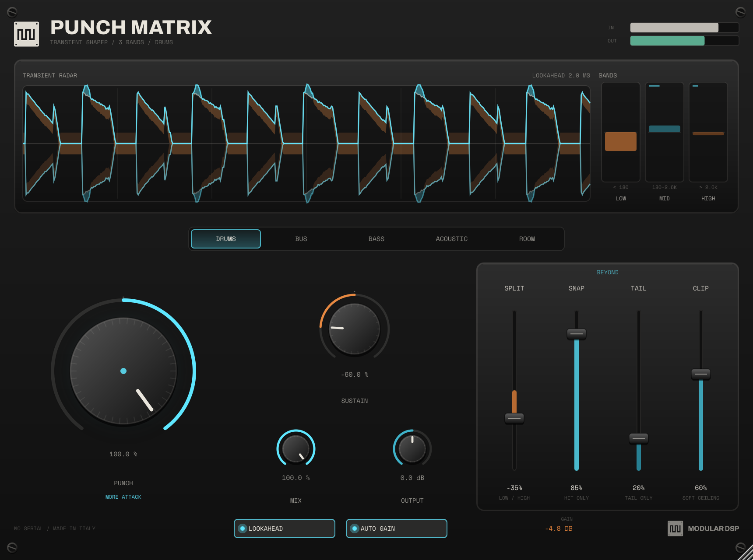The image size is (753, 560).
Task: Click the TAIL value 20%
Action: click(639, 488)
